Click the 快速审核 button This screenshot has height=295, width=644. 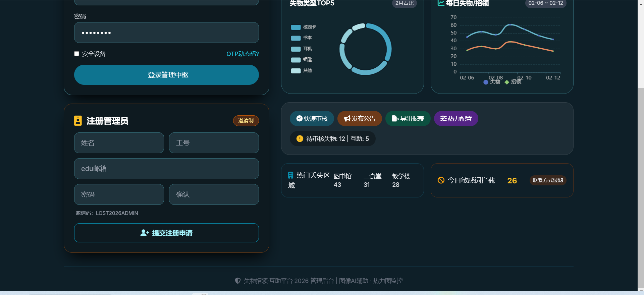[312, 118]
